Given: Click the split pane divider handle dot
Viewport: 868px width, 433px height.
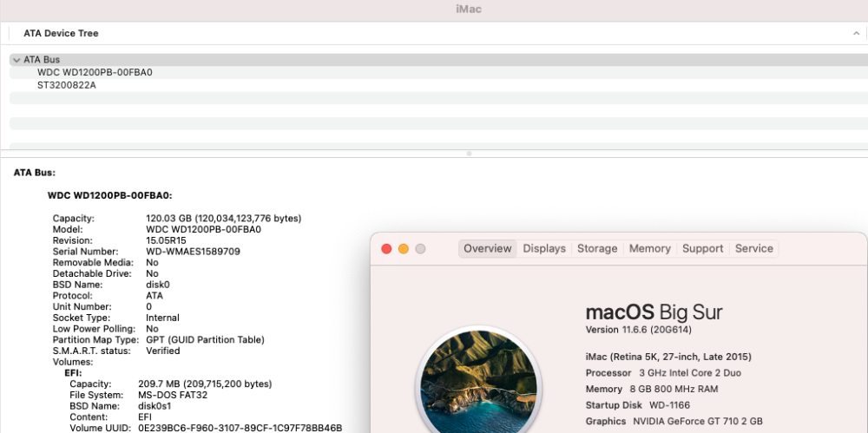Looking at the screenshot, I should tap(469, 154).
